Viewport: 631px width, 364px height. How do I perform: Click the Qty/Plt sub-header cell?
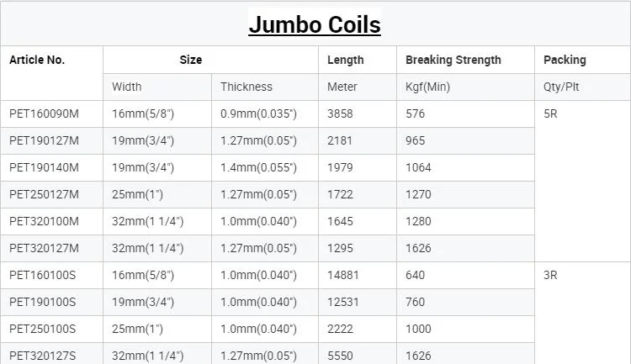coord(563,87)
